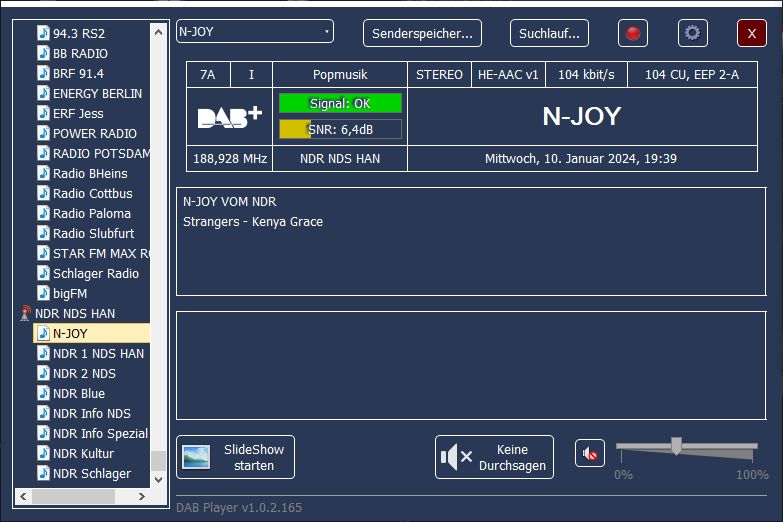Open the Senderspeicher station memory

pos(422,33)
